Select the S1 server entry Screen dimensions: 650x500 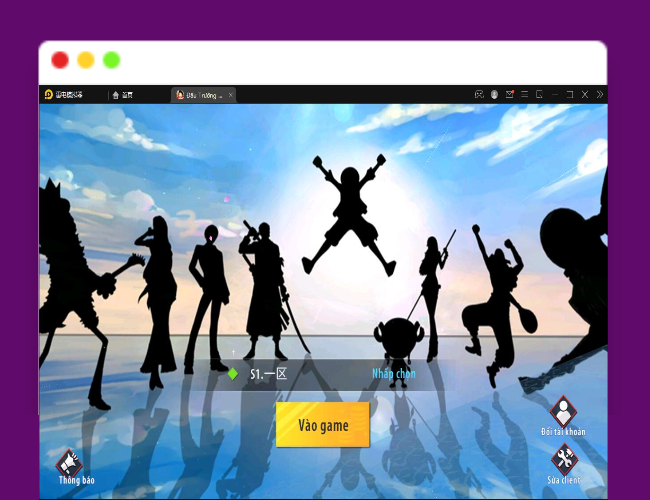(268, 374)
